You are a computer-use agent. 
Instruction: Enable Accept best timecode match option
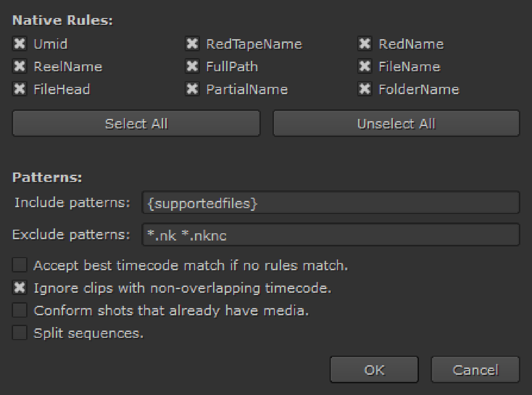point(19,266)
